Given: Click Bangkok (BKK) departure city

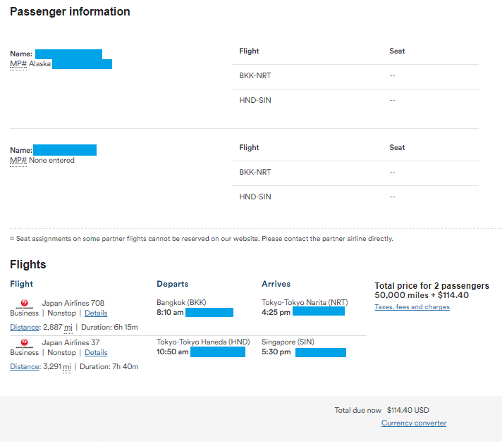Looking at the screenshot, I should click(x=181, y=302).
